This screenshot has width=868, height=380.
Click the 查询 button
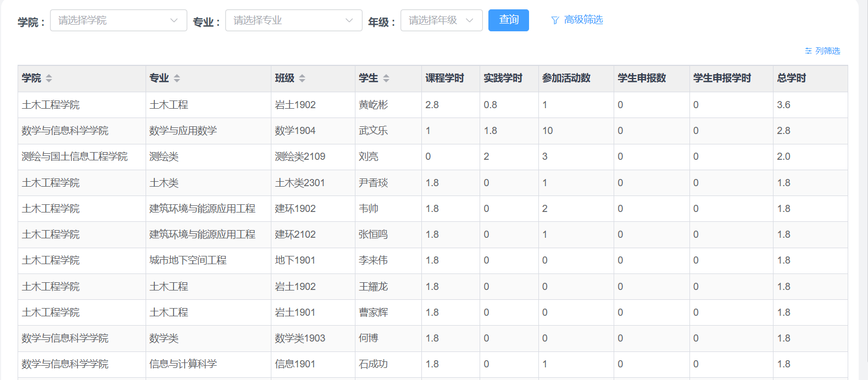[x=509, y=20]
